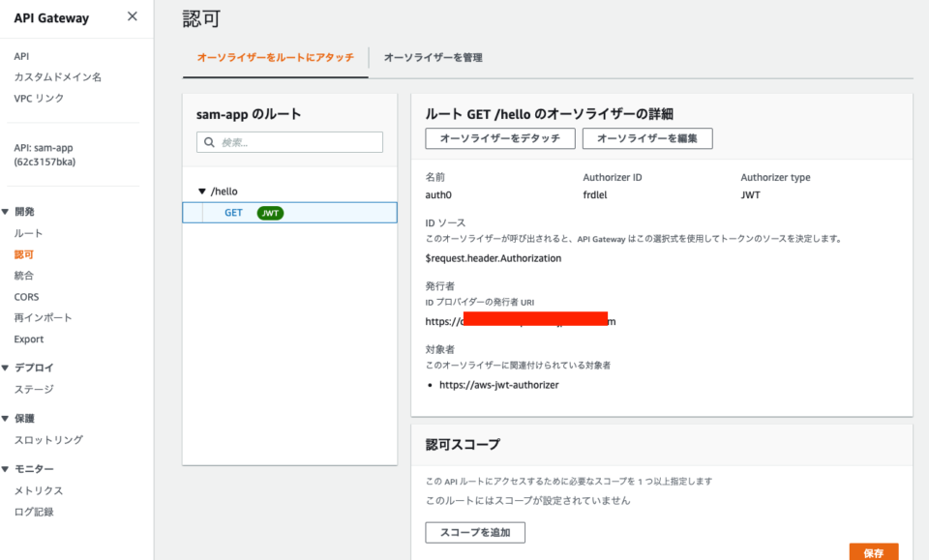Viewport: 929px width, 560px height.
Task: Click the オーソライザーをデタッチ button
Action: pyautogui.click(x=500, y=138)
